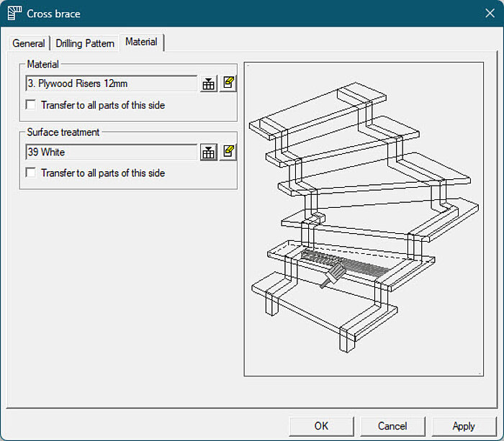
Task: Click the edit surface treatment icon beside 39 White
Action: point(228,153)
